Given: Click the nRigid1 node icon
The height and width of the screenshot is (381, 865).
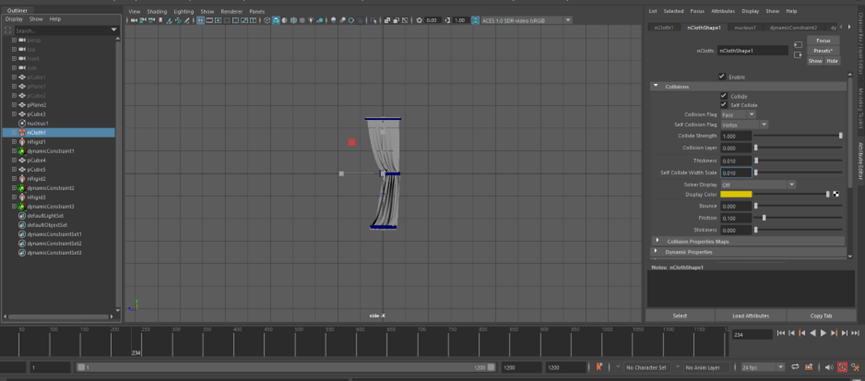Looking at the screenshot, I should pyautogui.click(x=23, y=142).
